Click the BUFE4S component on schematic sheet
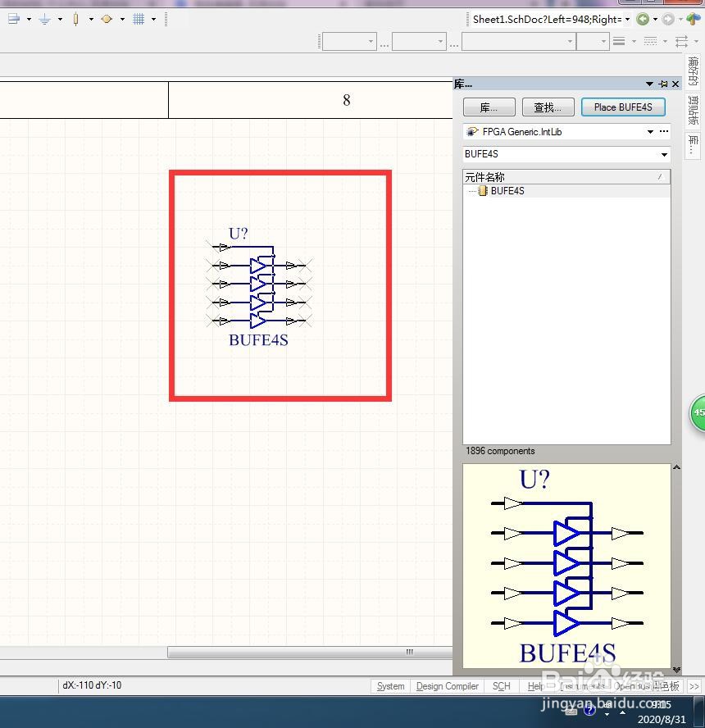Screen dimensions: 705x728 258,284
